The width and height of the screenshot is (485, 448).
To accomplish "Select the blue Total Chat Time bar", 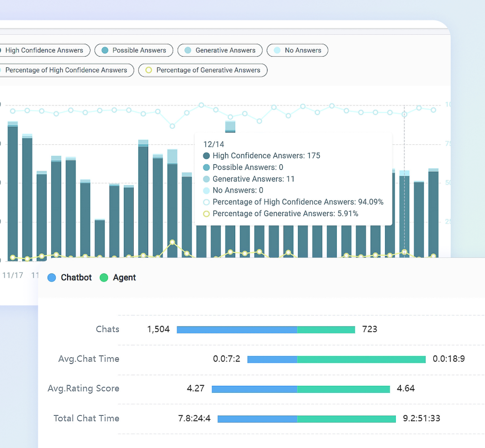I will click(x=257, y=419).
